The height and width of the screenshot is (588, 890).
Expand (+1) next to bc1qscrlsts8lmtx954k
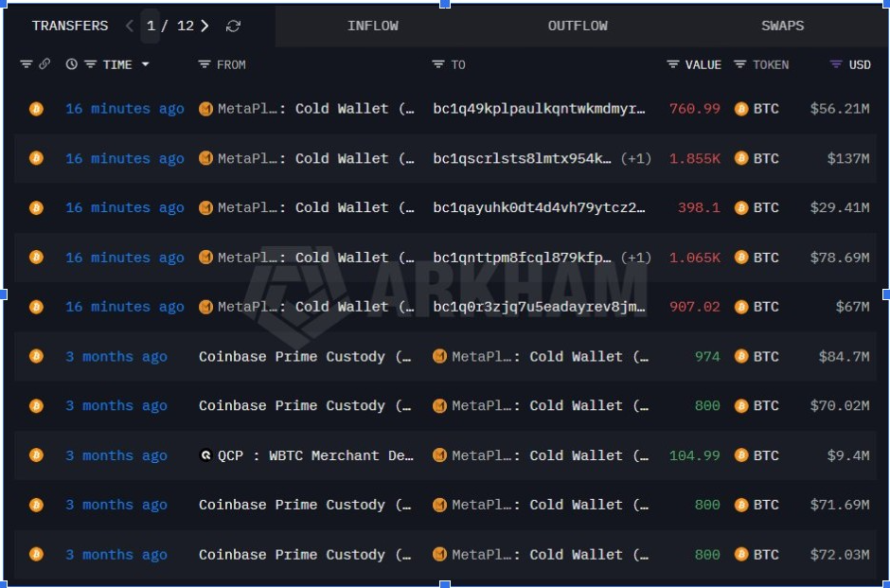pos(635,158)
